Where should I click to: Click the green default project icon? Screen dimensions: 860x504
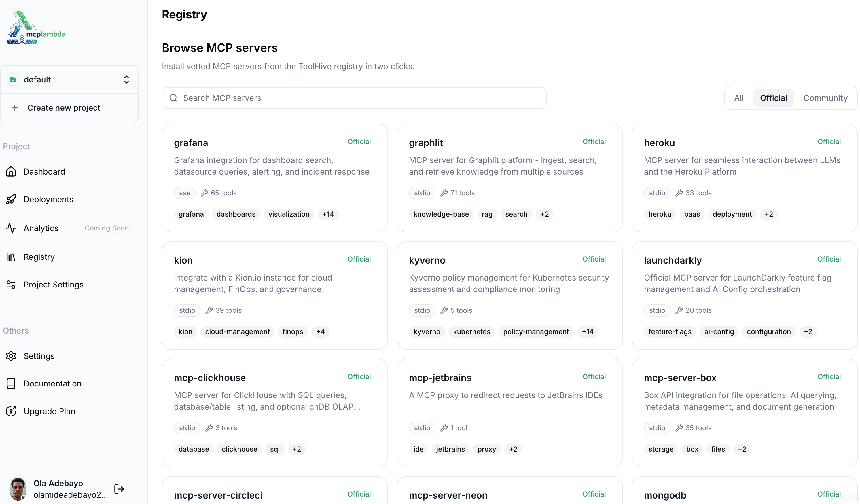13,79
